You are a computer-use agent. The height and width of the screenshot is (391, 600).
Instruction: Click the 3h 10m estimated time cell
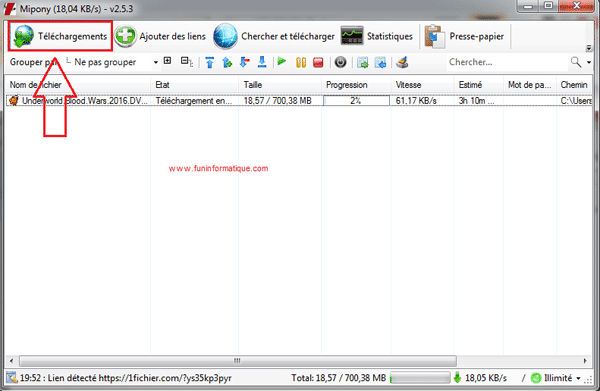[x=476, y=101]
